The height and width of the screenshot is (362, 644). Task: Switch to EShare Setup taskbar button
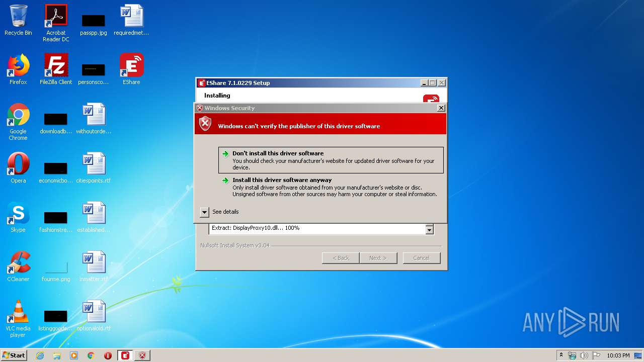125,355
